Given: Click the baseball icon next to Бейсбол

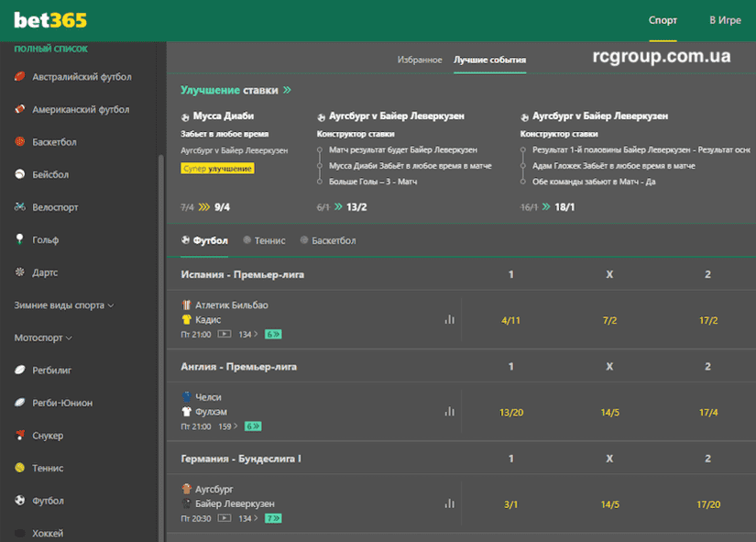Looking at the screenshot, I should (20, 174).
